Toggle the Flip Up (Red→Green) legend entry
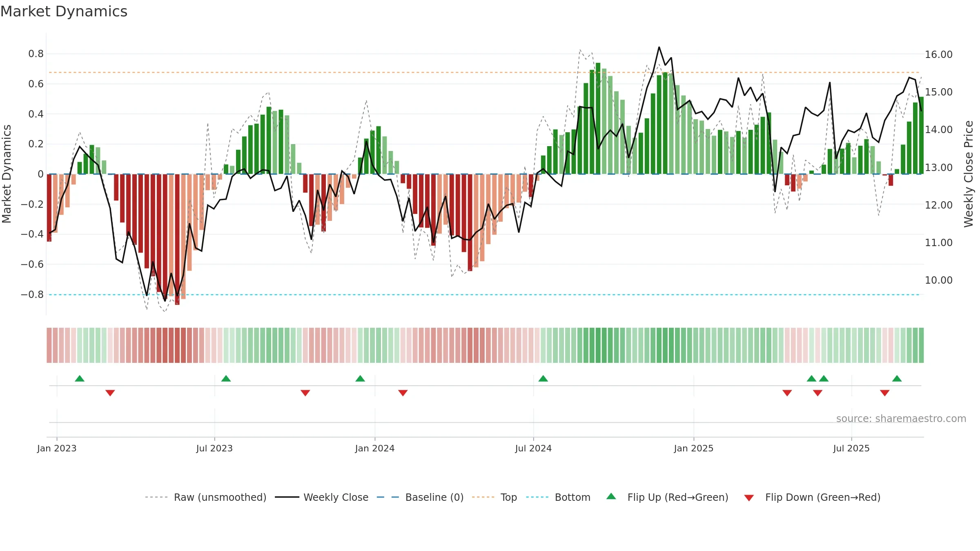Screen dimensions: 980x551 [667, 497]
